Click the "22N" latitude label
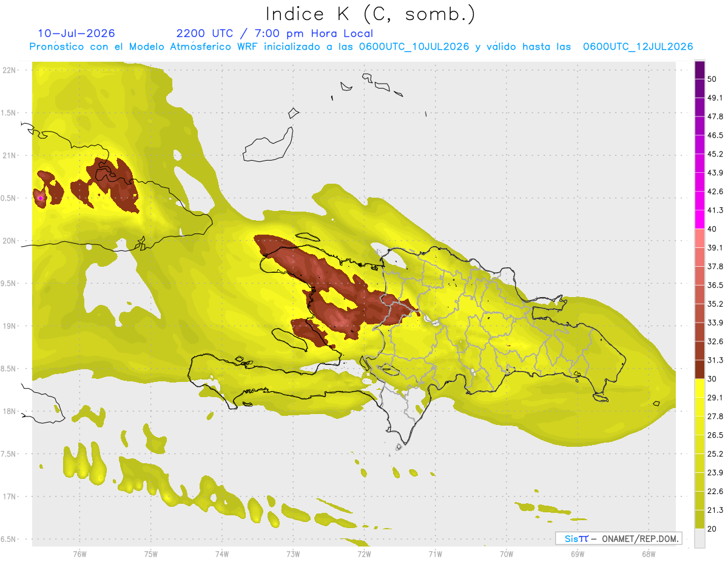Image resolution: width=728 pixels, height=562 pixels. point(9,70)
